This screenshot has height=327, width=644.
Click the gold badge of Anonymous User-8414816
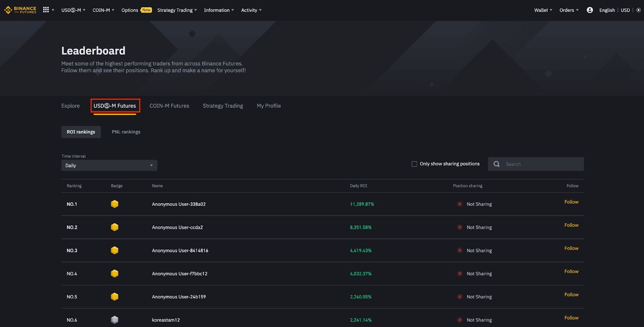pyautogui.click(x=115, y=250)
